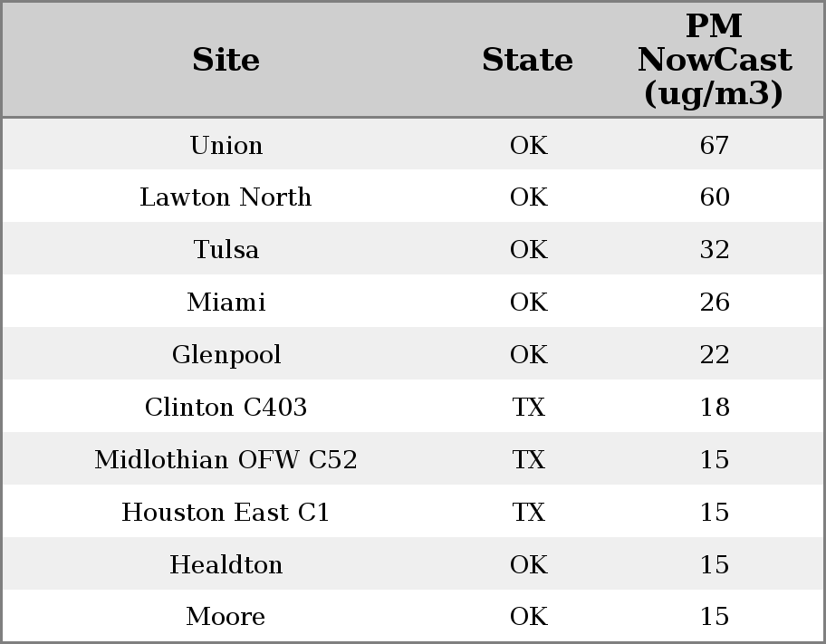826x644 pixels.
Task: Click the PM value 26 for Miami
Action: pos(715,302)
